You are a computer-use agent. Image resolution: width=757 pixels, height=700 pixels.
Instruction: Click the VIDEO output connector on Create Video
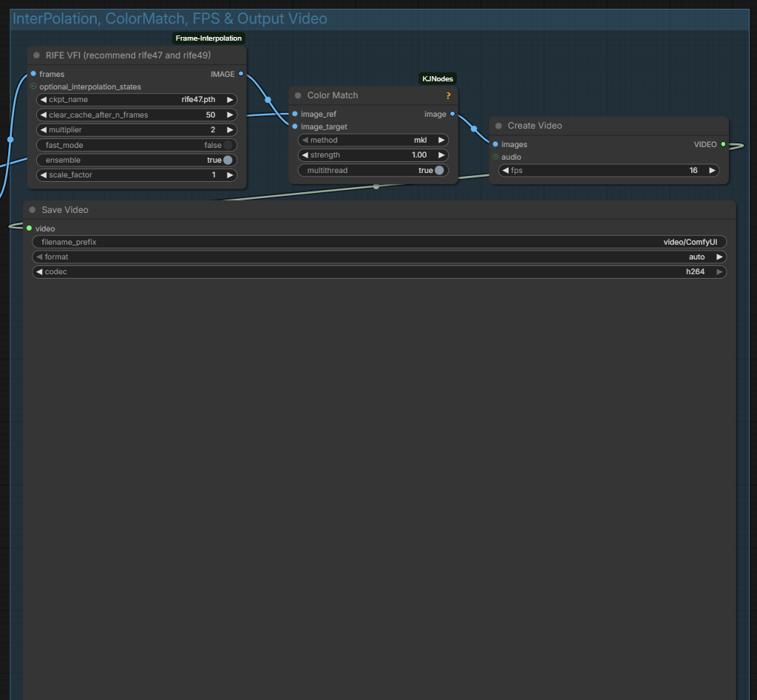[x=723, y=144]
